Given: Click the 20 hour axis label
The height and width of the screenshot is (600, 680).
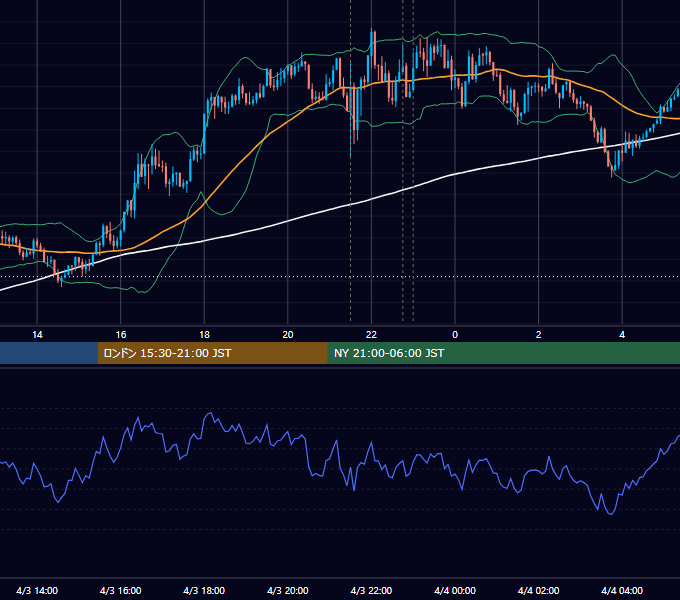Looking at the screenshot, I should pyautogui.click(x=288, y=335).
